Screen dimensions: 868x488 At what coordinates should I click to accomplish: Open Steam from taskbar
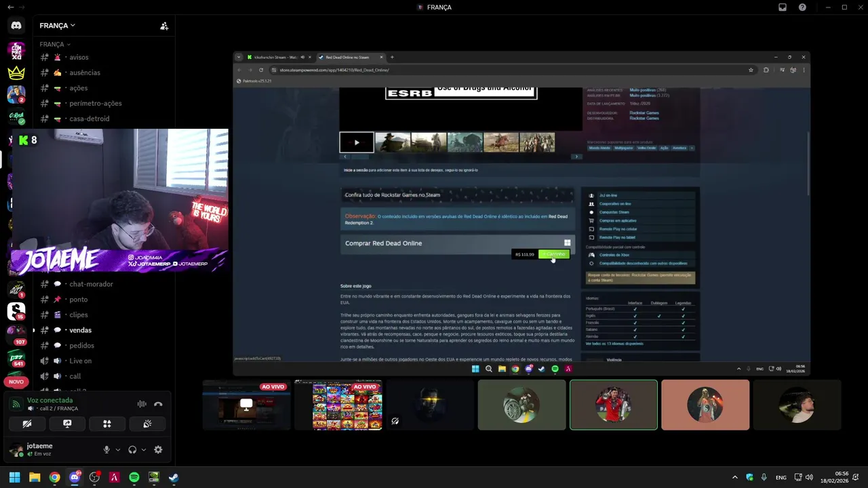[174, 477]
